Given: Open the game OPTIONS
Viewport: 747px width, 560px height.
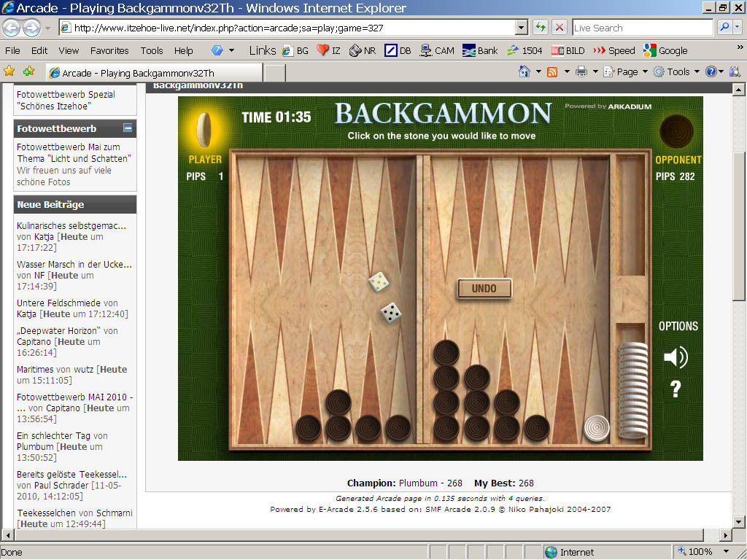Looking at the screenshot, I should point(678,326).
